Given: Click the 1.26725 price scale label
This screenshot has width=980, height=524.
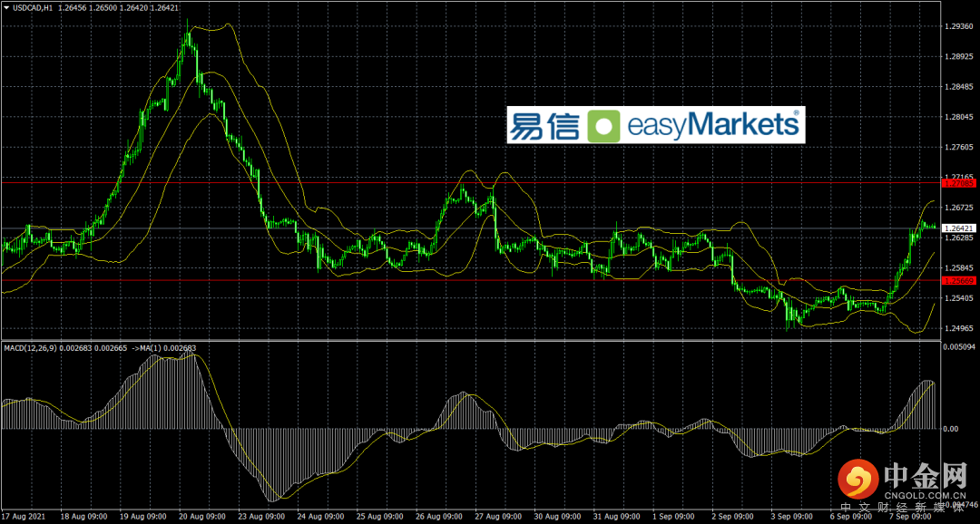Looking at the screenshot, I should click(x=958, y=208).
